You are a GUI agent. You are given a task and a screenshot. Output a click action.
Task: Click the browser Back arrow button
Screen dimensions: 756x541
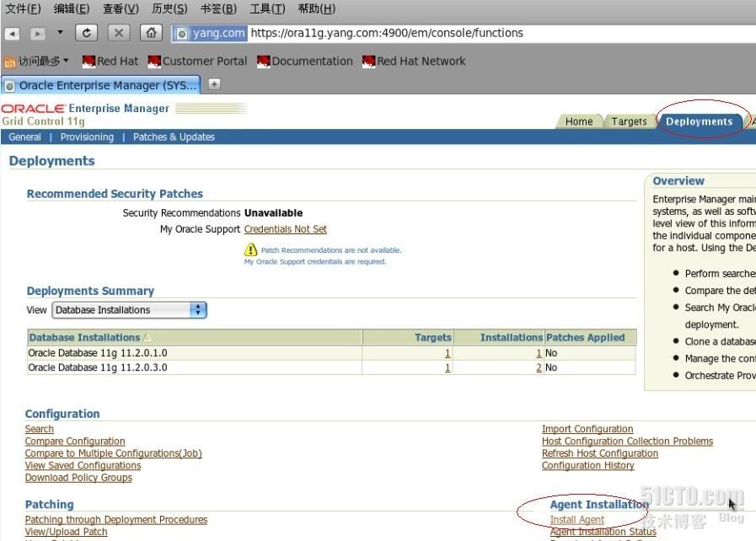tap(12, 33)
